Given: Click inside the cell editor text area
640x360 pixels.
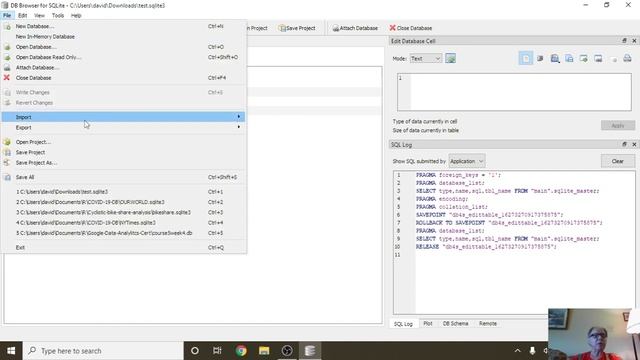Looking at the screenshot, I should pos(514,92).
